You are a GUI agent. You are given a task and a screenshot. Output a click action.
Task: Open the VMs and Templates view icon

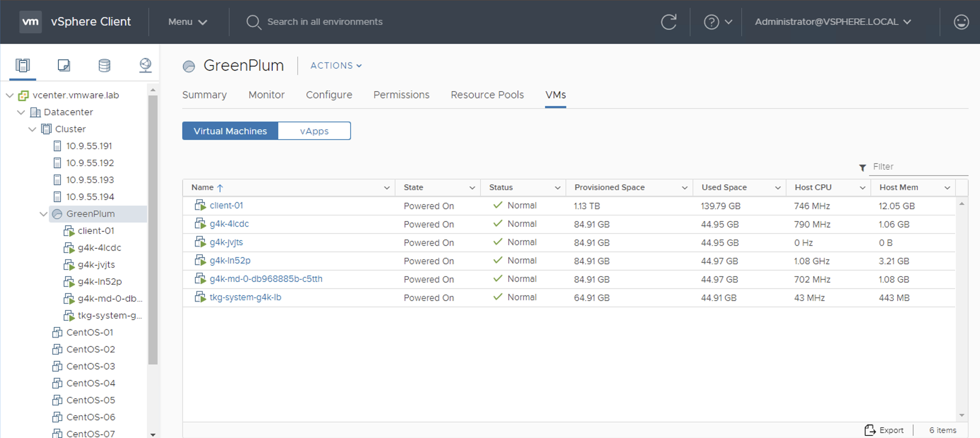pos(64,65)
